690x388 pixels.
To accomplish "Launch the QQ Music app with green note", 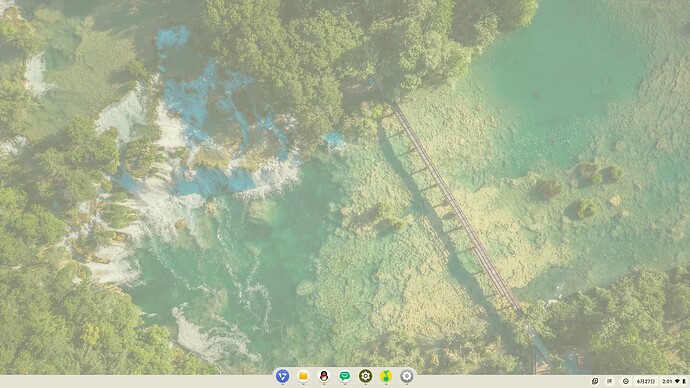I will coord(386,376).
